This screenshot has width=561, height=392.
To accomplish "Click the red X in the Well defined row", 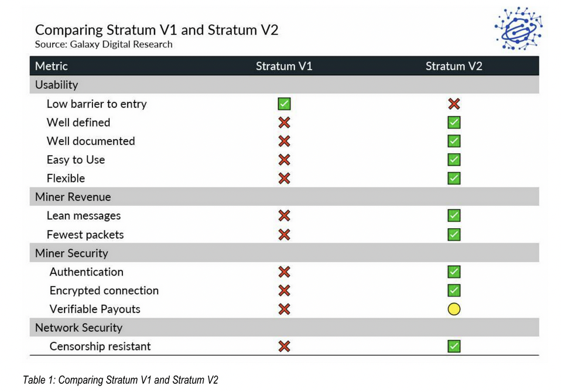I will (284, 123).
